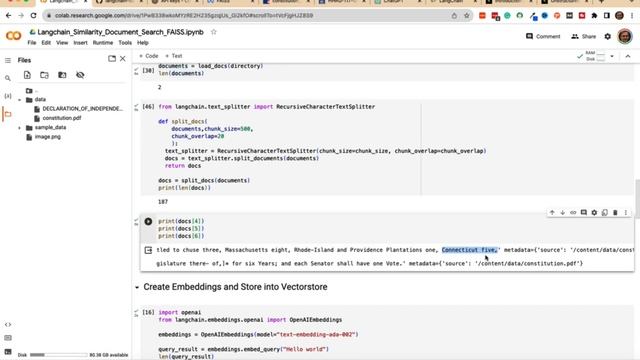The width and height of the screenshot is (640, 360).
Task: Open the File menu
Action: click(32, 43)
